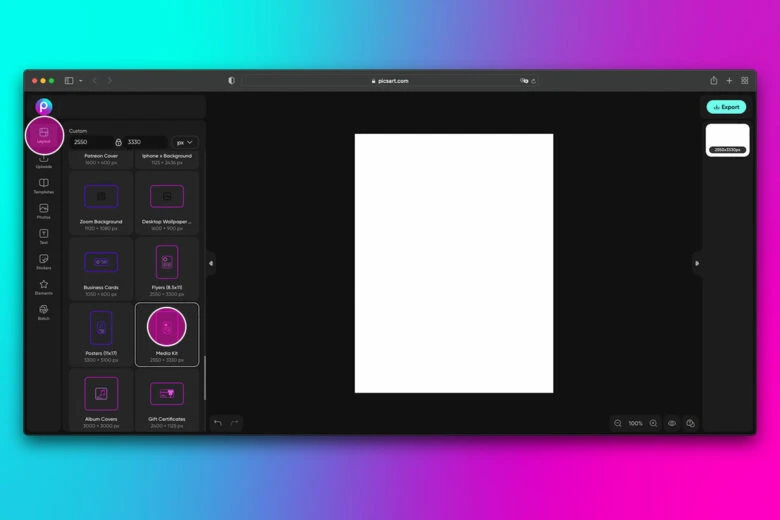Image resolution: width=780 pixels, height=520 pixels.
Task: Open the px units dropdown
Action: (185, 142)
